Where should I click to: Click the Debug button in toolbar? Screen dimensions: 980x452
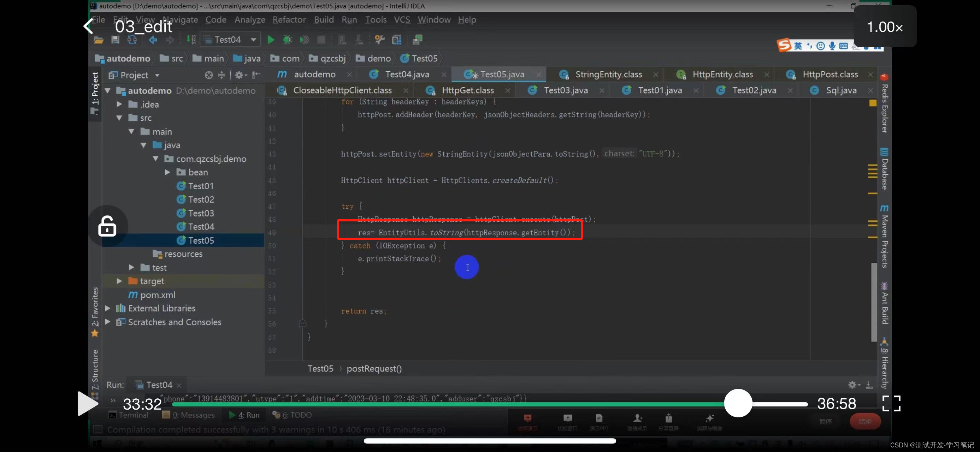[x=287, y=40]
